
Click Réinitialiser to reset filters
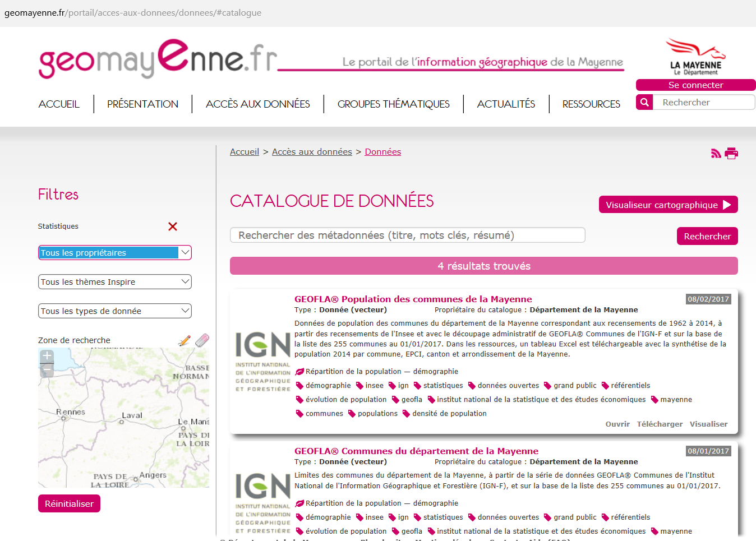70,503
